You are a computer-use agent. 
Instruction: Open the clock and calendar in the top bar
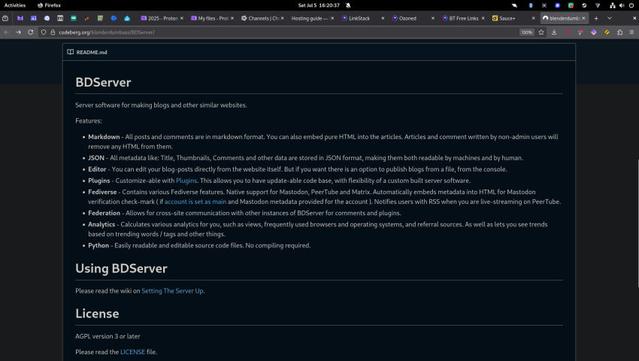coord(319,5)
